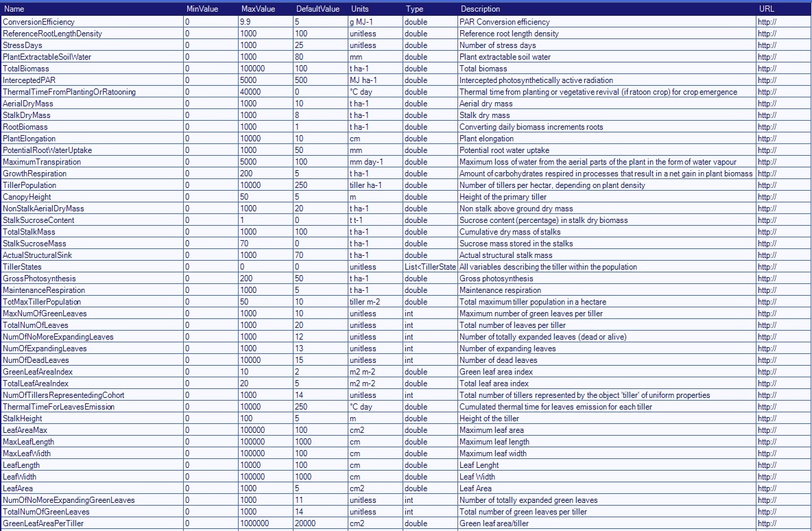Select the MaintenanceRespiration name cell
Viewport: 812px width, 531px height.
(x=92, y=290)
